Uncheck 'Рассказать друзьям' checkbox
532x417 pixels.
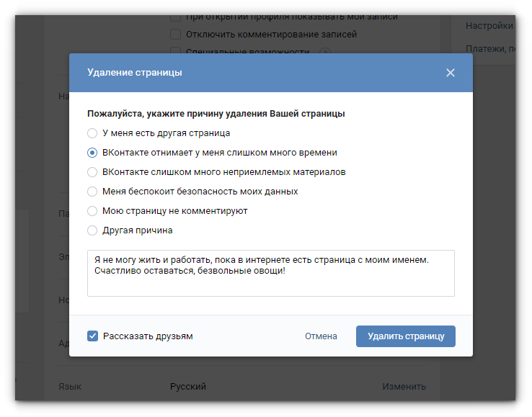tap(92, 336)
